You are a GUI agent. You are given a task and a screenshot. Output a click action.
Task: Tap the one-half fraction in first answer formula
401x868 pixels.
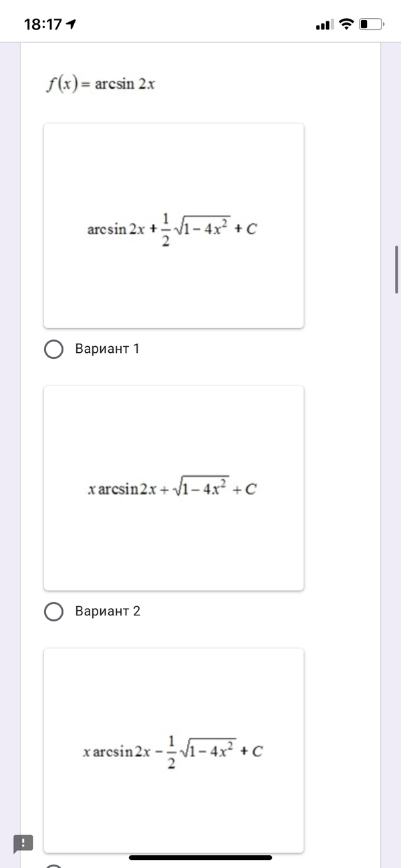pos(166,229)
